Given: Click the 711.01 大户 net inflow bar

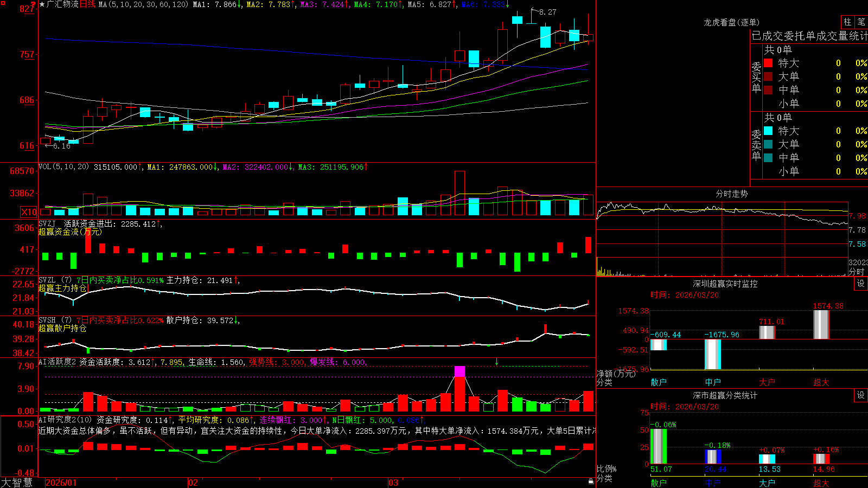Looking at the screenshot, I should (x=767, y=332).
